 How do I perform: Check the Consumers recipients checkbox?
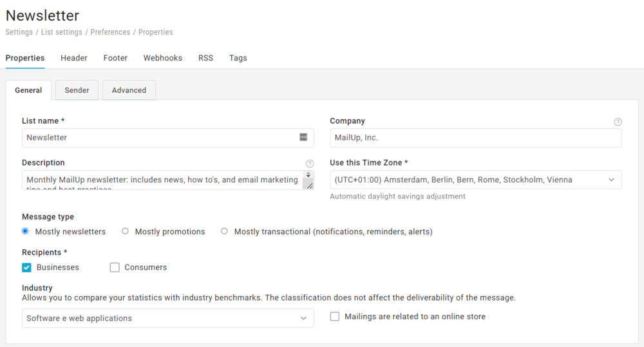pos(115,267)
